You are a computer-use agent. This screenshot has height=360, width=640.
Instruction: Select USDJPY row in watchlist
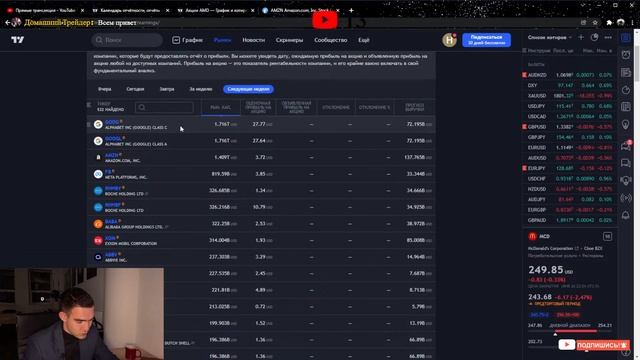click(x=569, y=106)
